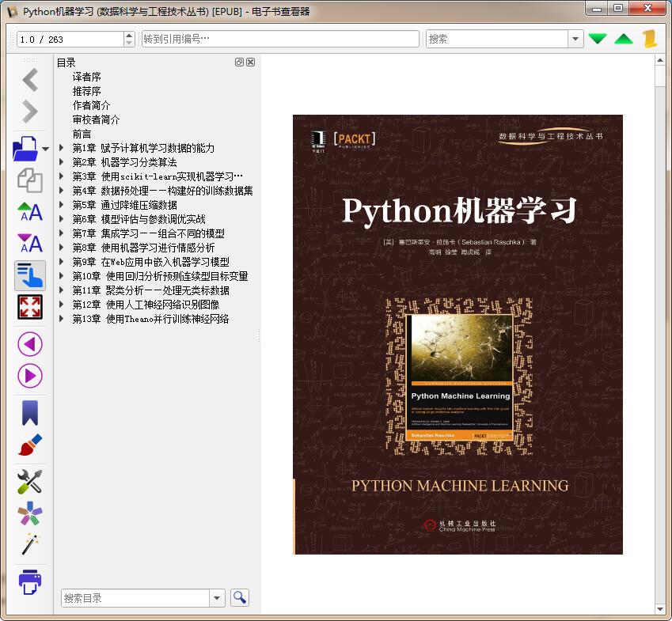Screen dimensions: 672x621
Task: Expand 第2章 机器学习分类算法
Action: click(x=61, y=162)
